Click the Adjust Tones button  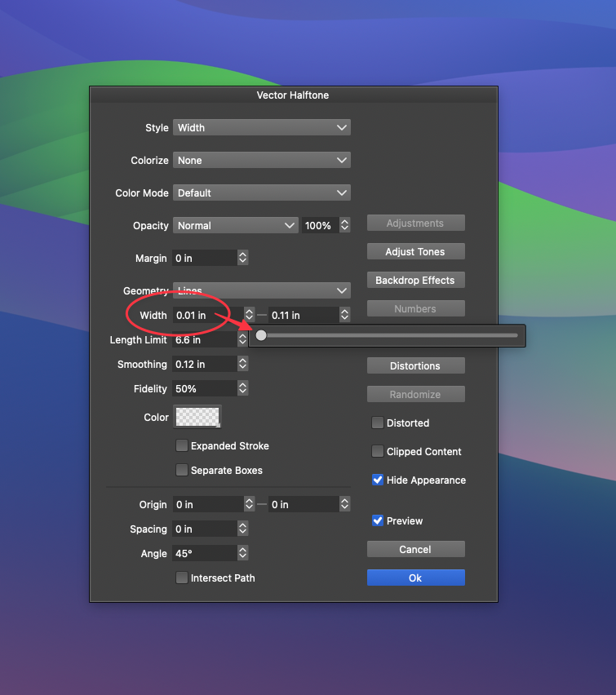[x=415, y=252]
